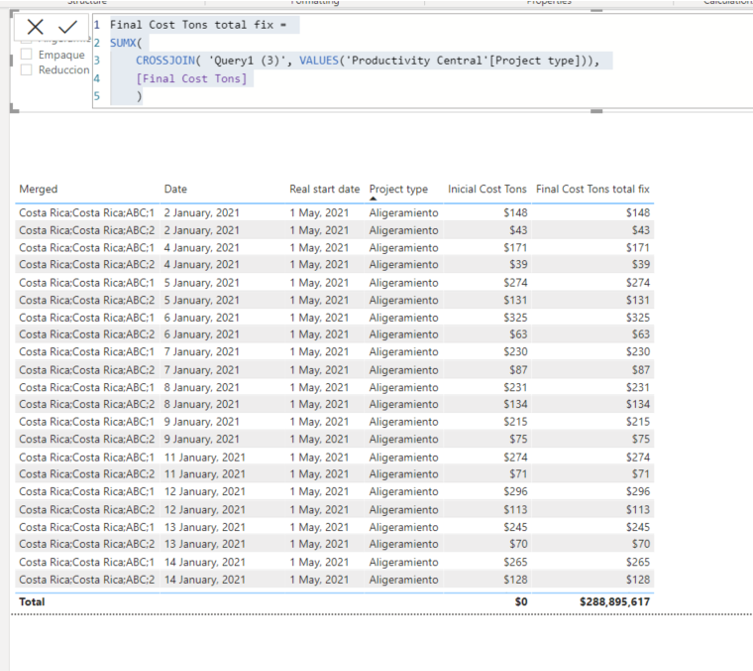Select the 2 January, 2021 cell for ABC:1
Image resolution: width=753 pixels, height=671 pixels.
[202, 213]
